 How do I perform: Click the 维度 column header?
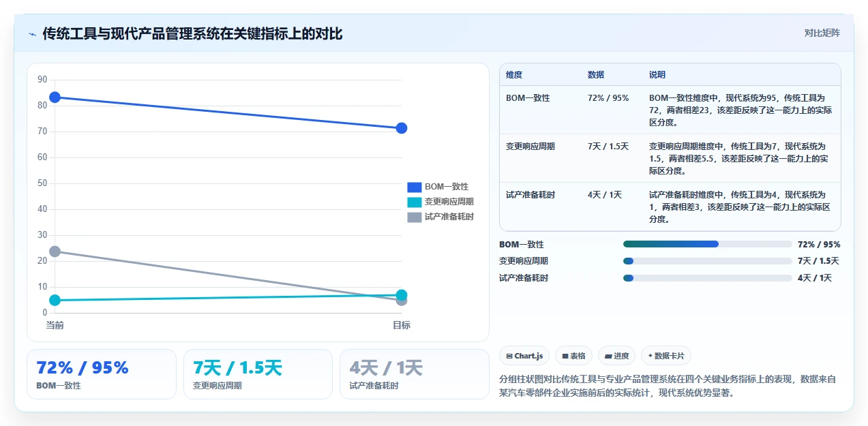(x=514, y=75)
